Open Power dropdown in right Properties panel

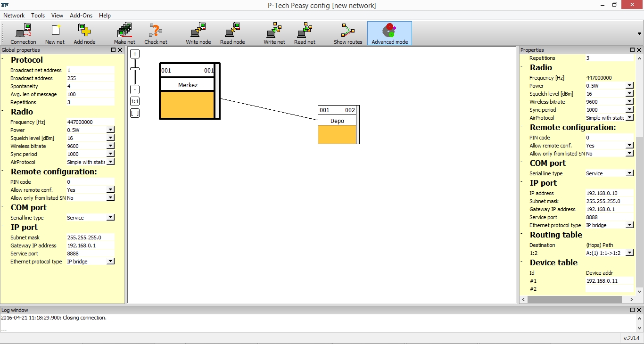pyautogui.click(x=629, y=86)
